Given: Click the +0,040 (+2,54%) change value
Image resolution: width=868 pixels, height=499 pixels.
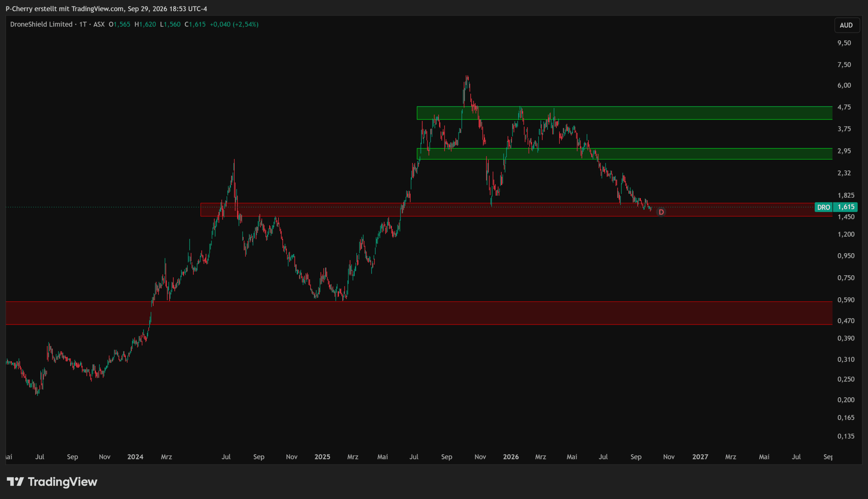Looking at the screenshot, I should pos(234,24).
